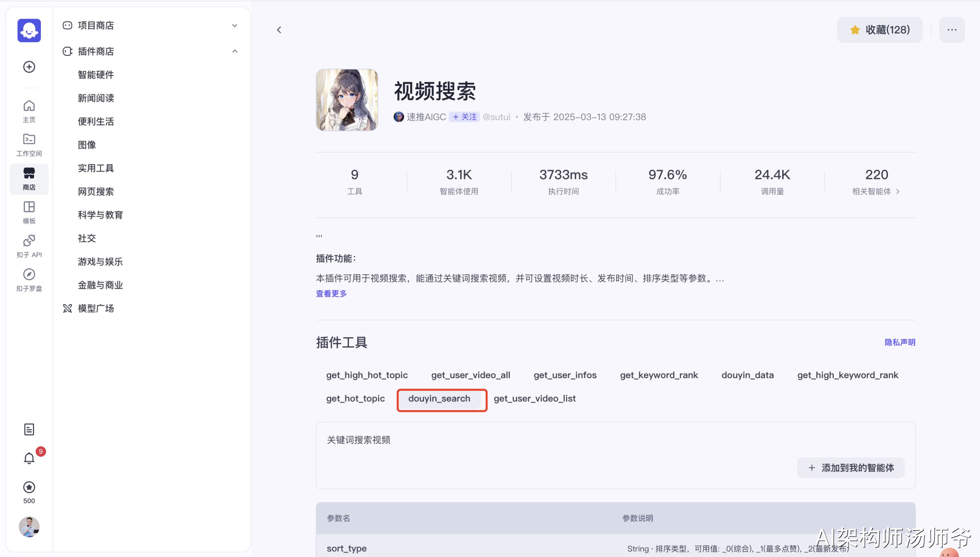Open the 扣子罗盘 compass icon
The width and height of the screenshot is (980, 557).
[x=29, y=279]
